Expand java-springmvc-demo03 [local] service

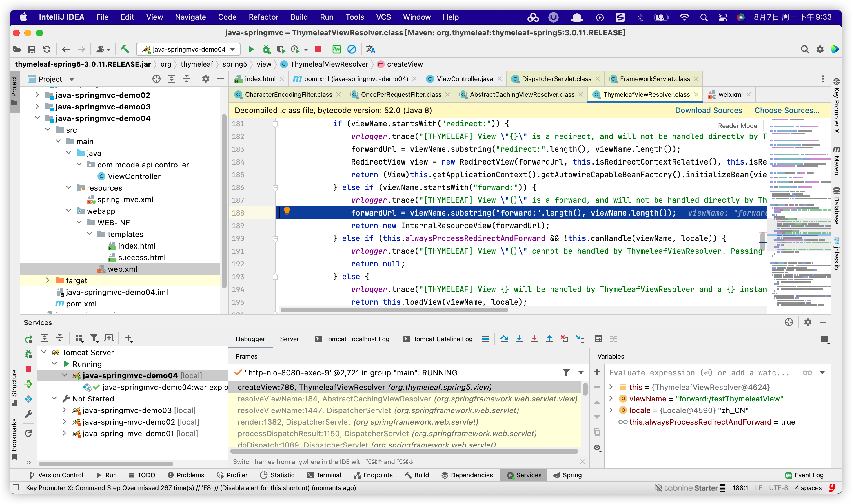click(64, 410)
